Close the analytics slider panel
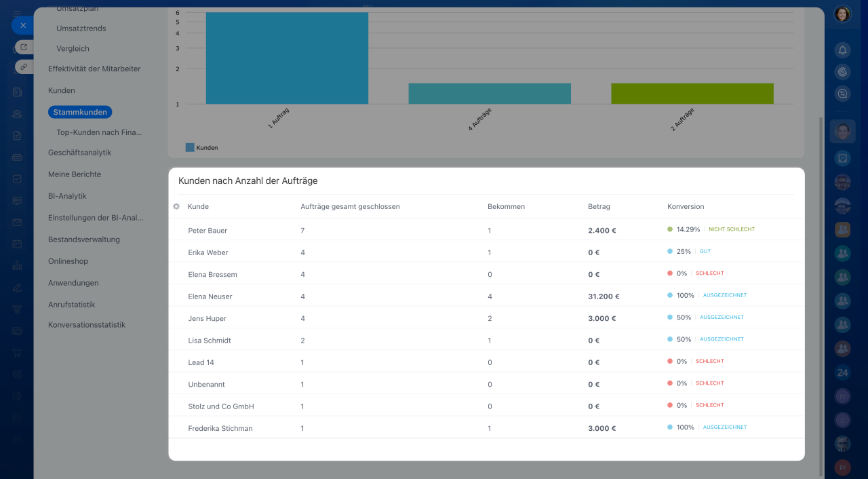 pos(22,25)
